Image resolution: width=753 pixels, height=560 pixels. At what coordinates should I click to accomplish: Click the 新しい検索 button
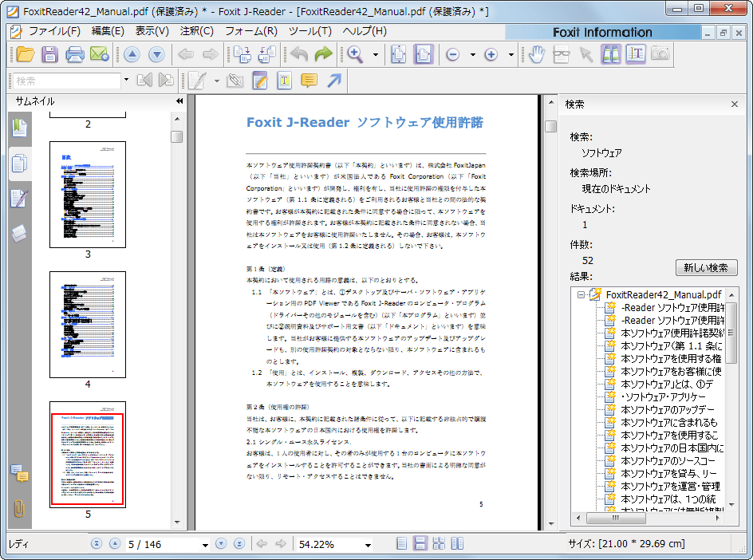(706, 267)
